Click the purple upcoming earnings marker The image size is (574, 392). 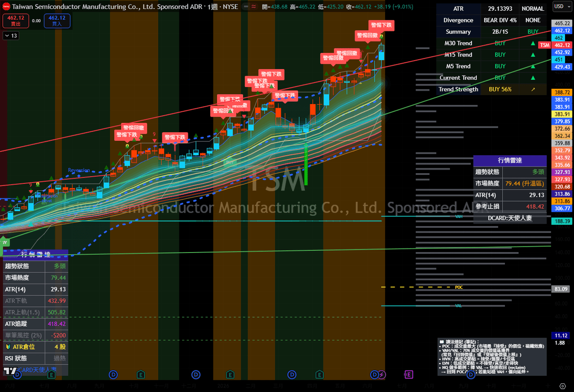pyautogui.click(x=409, y=374)
